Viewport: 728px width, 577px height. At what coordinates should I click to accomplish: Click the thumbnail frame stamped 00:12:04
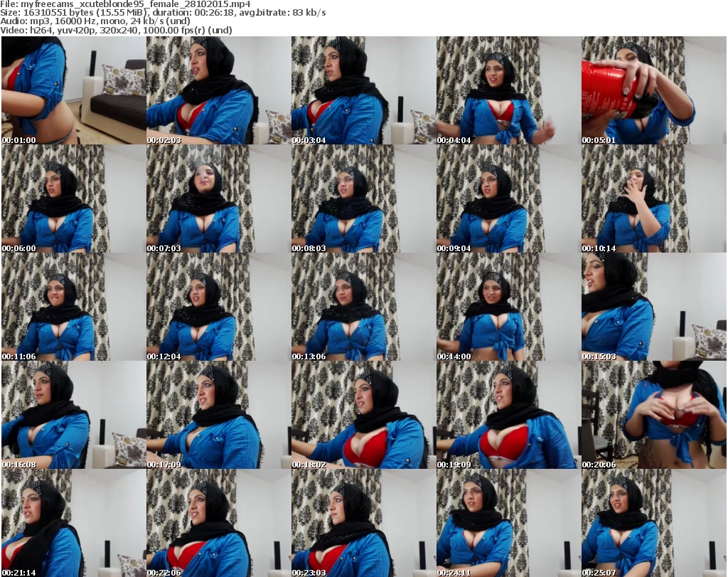coord(219,307)
